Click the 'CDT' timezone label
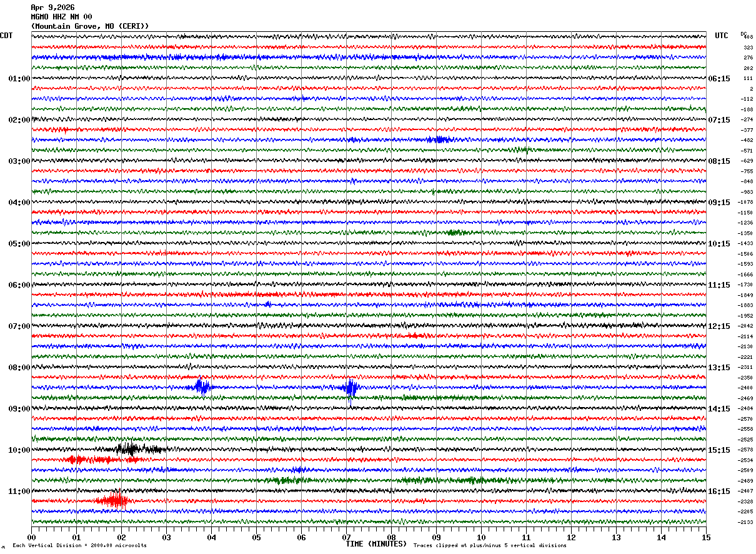The width and height of the screenshot is (756, 554). pos(6,36)
